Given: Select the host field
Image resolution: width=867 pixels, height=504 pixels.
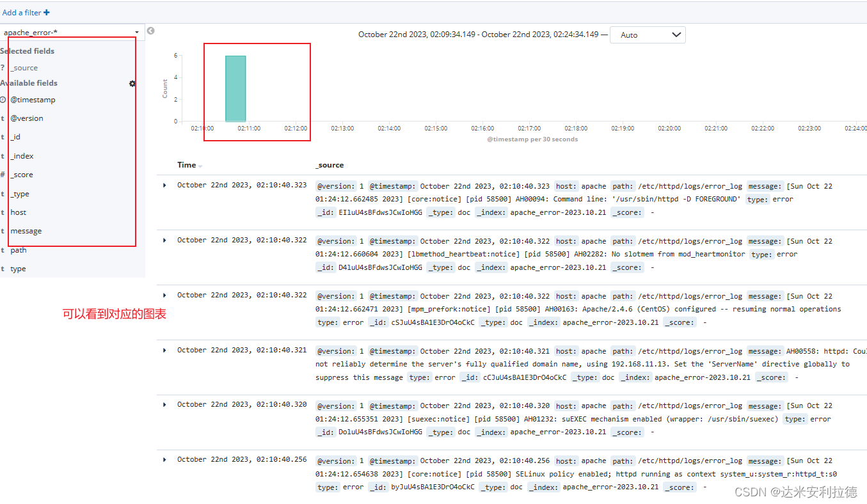Looking at the screenshot, I should [x=19, y=212].
